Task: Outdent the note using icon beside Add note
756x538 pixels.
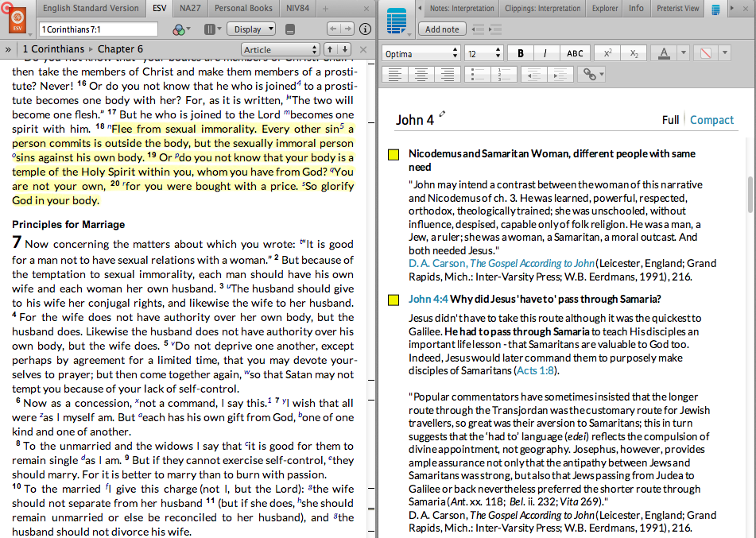Action: [x=478, y=29]
